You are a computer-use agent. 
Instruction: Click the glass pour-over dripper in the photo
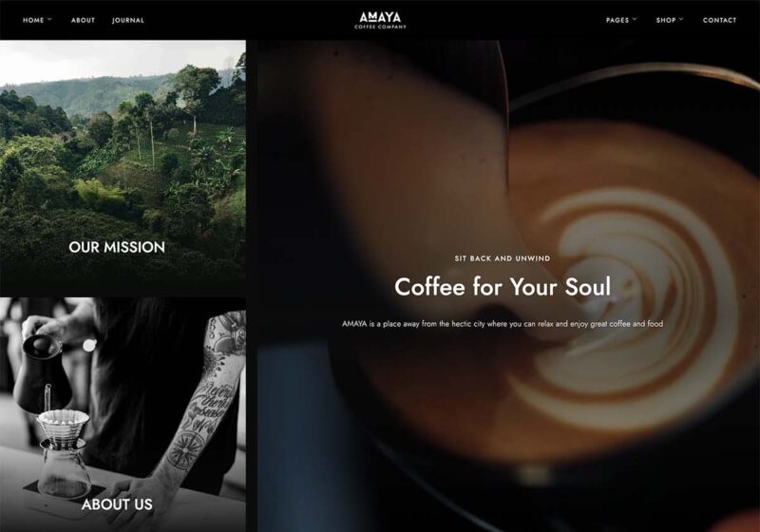pos(64,453)
